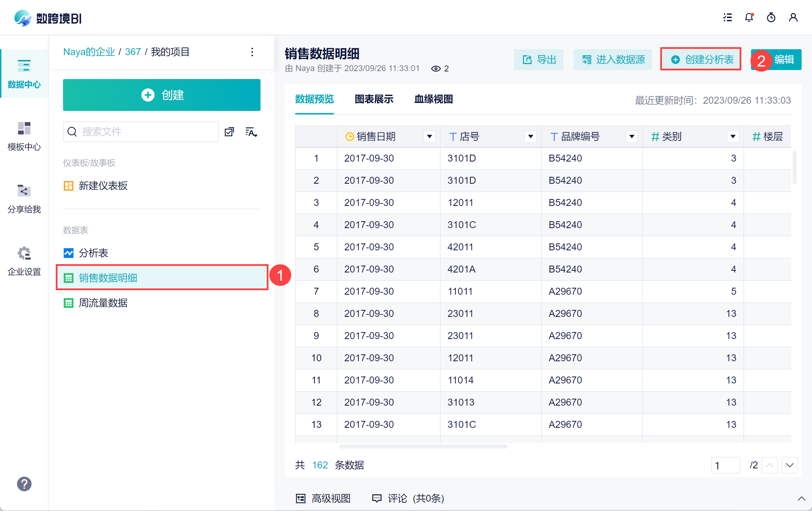This screenshot has height=511, width=812.
Task: Click the help question mark icon
Action: click(x=24, y=484)
